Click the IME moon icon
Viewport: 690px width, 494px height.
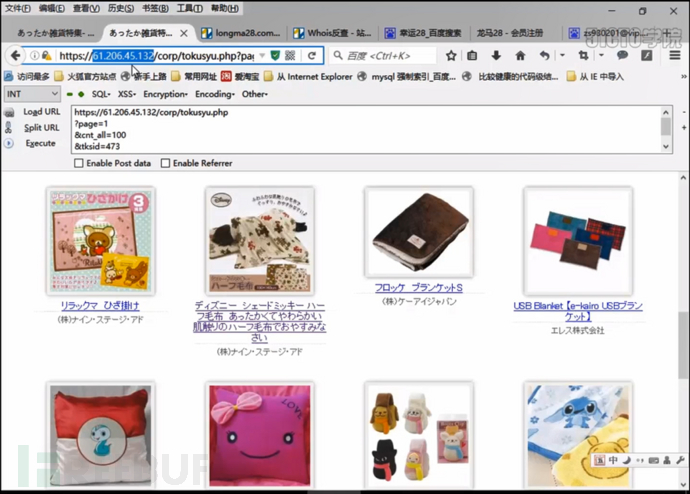click(627, 461)
